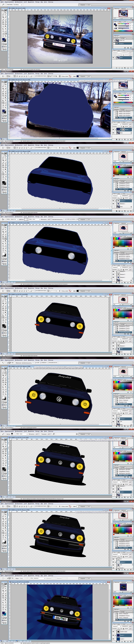Select the Eyedropper tool in the PC290017.JPG @ 16,7% screenshot
This screenshot has width=134, height=644.
click(x=5, y=34)
